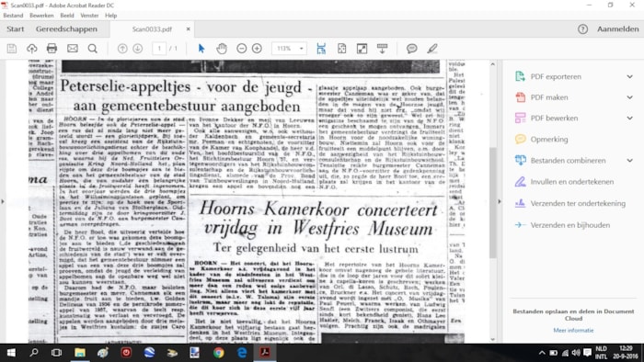Screen dimensions: 644x362
Task: Select the highlight pen tool
Action: 431,49
